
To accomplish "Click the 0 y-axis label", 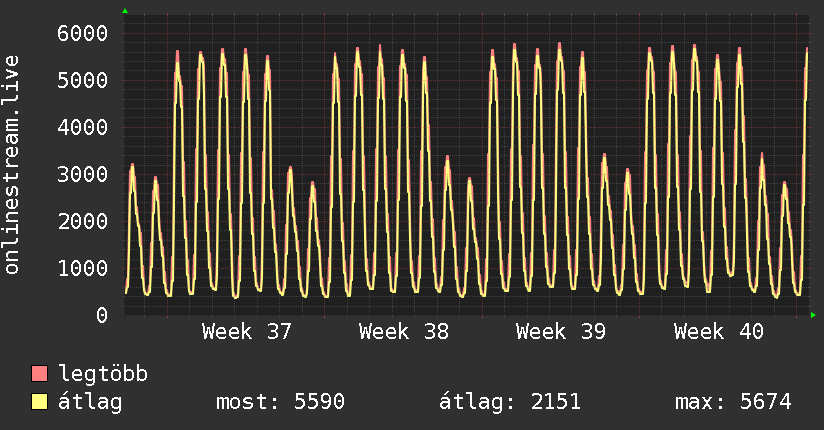I will coord(102,315).
